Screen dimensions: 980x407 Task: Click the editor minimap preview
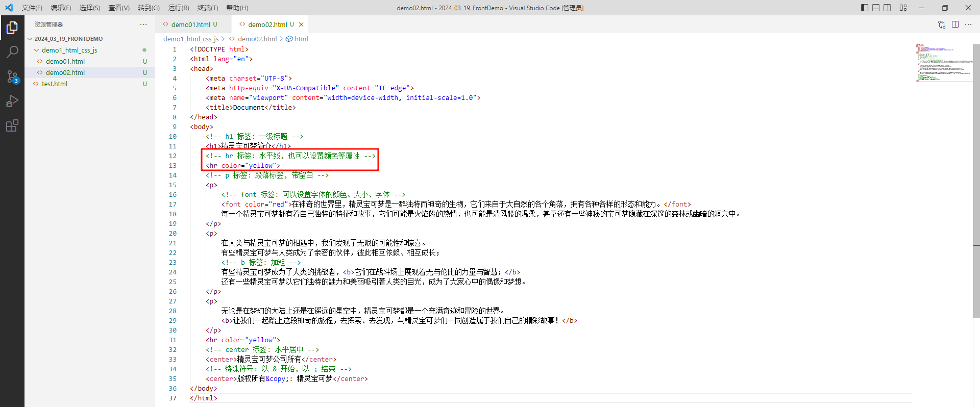click(943, 63)
